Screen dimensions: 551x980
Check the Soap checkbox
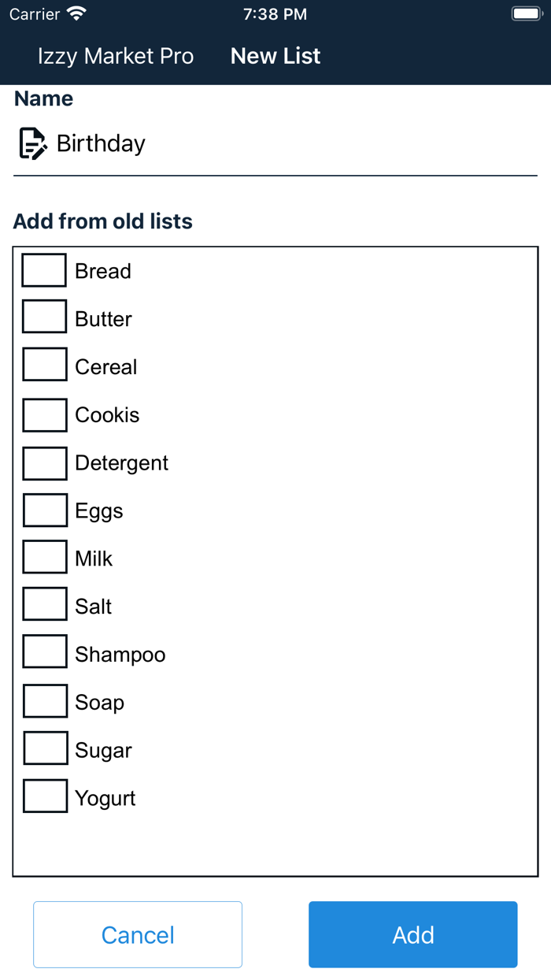point(45,701)
